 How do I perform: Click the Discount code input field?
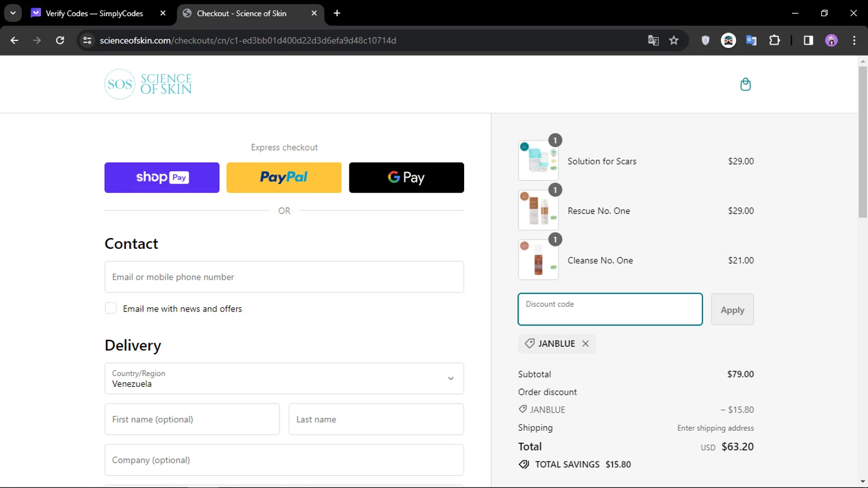tap(610, 309)
